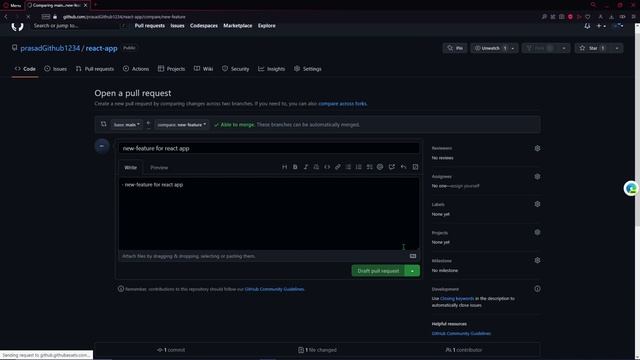Open the repository Issues tab
The height and width of the screenshot is (360, 640).
(x=56, y=69)
